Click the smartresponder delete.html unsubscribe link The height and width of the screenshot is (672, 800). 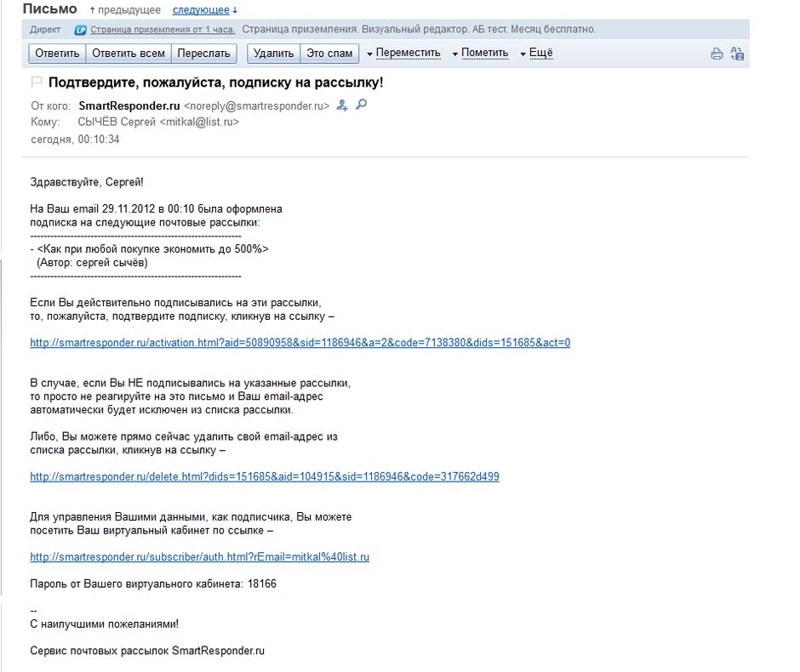(x=264, y=476)
